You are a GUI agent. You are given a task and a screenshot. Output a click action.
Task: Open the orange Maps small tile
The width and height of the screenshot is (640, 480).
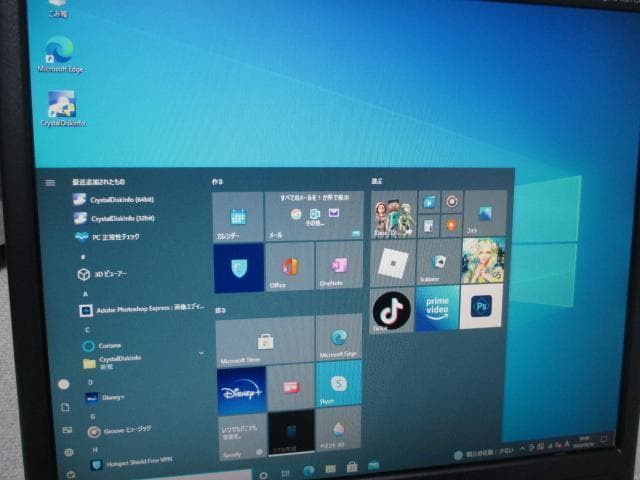coord(451,225)
